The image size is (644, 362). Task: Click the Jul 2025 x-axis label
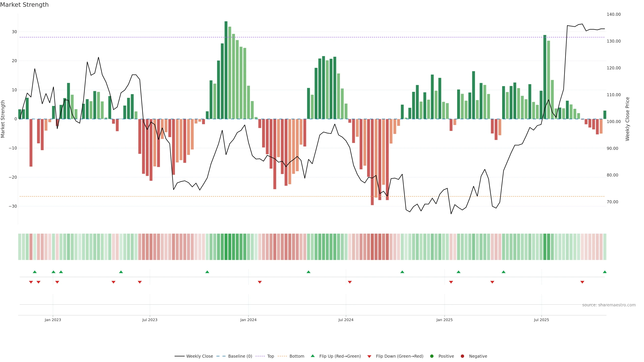541,320
